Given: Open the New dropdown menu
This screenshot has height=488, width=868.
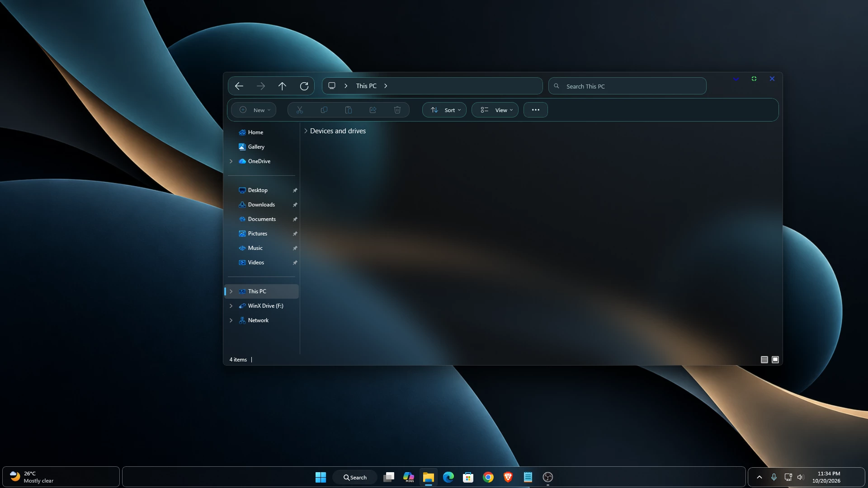Looking at the screenshot, I should click(254, 110).
